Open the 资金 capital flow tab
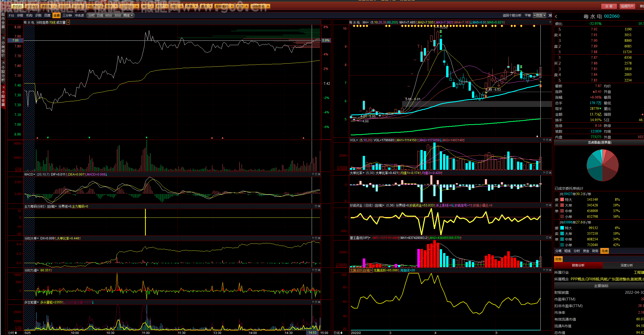This screenshot has height=335, width=644. 586,251
